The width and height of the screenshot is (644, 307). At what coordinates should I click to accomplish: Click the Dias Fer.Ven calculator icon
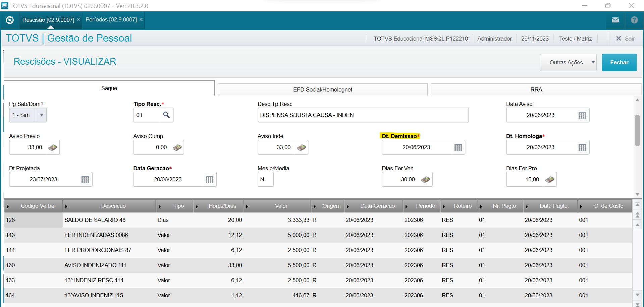click(425, 180)
